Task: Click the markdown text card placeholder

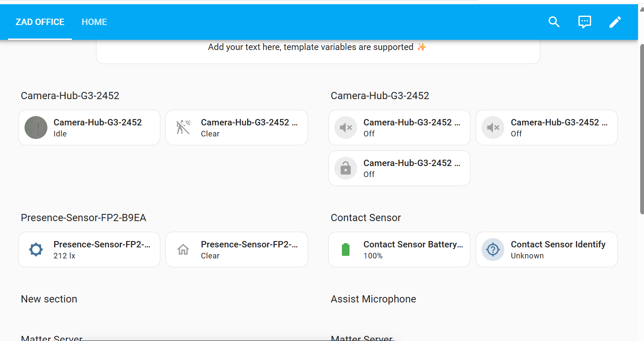Action: coord(317,47)
